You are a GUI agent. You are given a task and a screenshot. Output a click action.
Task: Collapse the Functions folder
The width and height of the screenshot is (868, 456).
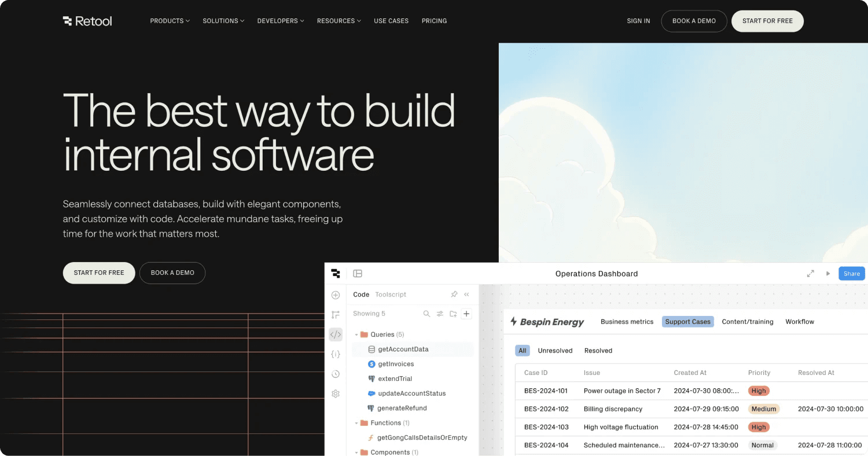point(357,422)
